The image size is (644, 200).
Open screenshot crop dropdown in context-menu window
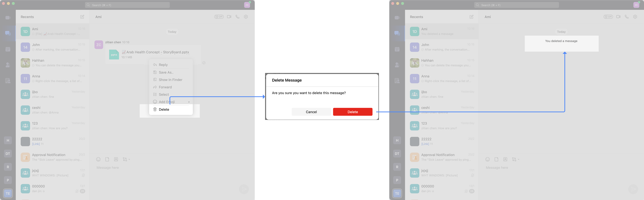pos(129,159)
